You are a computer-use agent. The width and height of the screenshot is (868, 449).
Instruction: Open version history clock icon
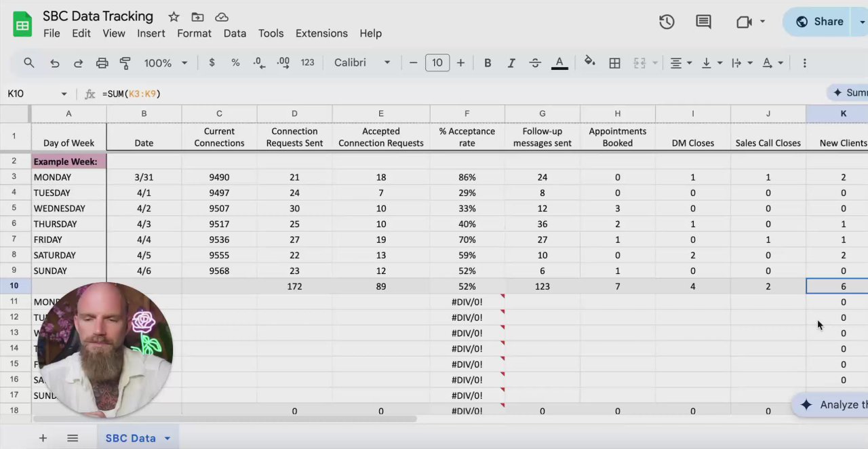pos(667,22)
